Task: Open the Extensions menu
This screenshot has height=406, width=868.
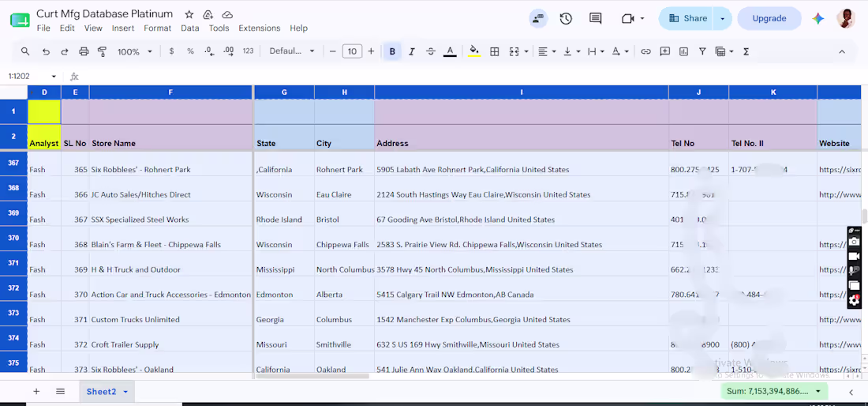Action: [x=259, y=28]
